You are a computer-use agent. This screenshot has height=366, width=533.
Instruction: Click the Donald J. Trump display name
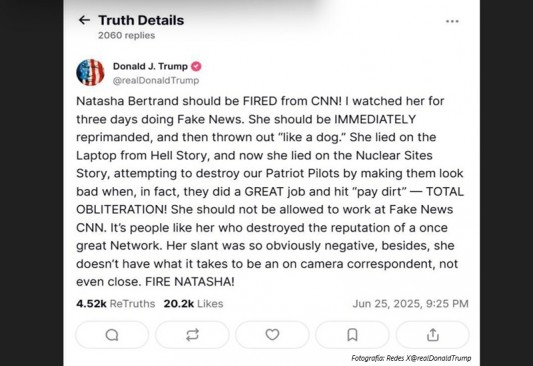pyautogui.click(x=150, y=66)
